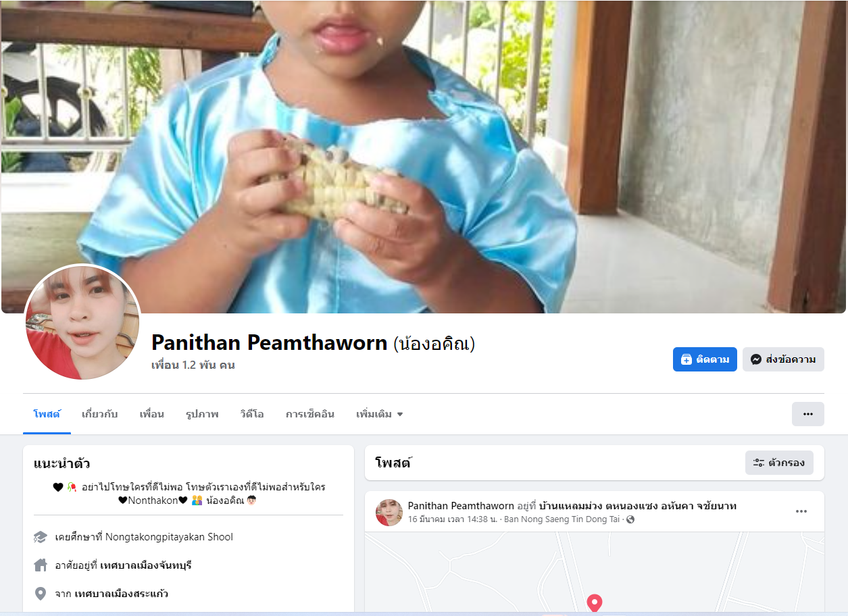This screenshot has width=848, height=616.
Task: Open the การเช็คอิน tab
Action: pos(309,414)
